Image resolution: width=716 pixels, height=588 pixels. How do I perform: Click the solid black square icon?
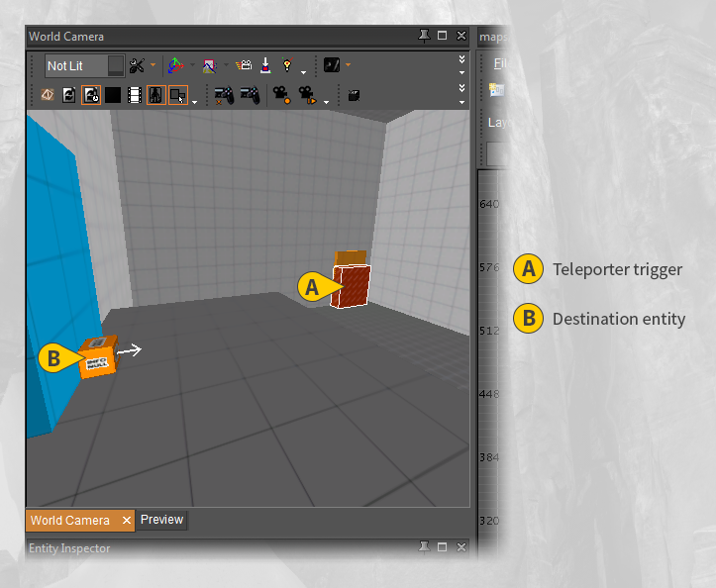pos(113,95)
